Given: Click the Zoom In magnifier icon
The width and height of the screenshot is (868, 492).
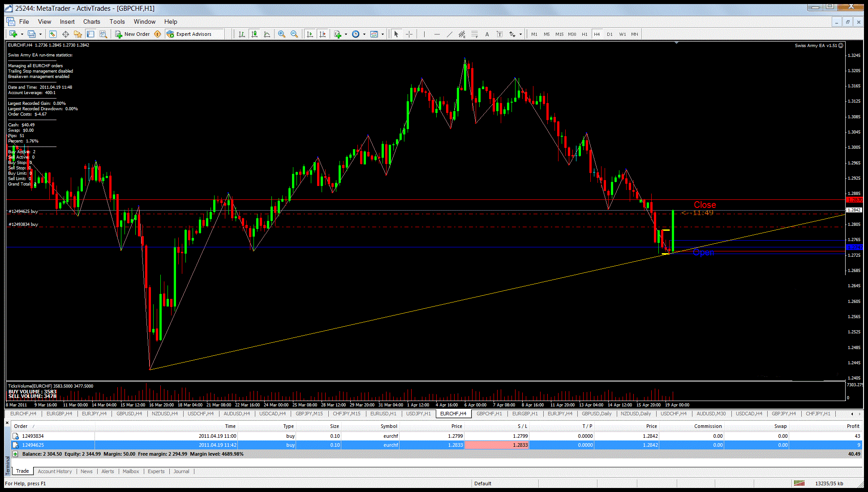Looking at the screenshot, I should (281, 34).
